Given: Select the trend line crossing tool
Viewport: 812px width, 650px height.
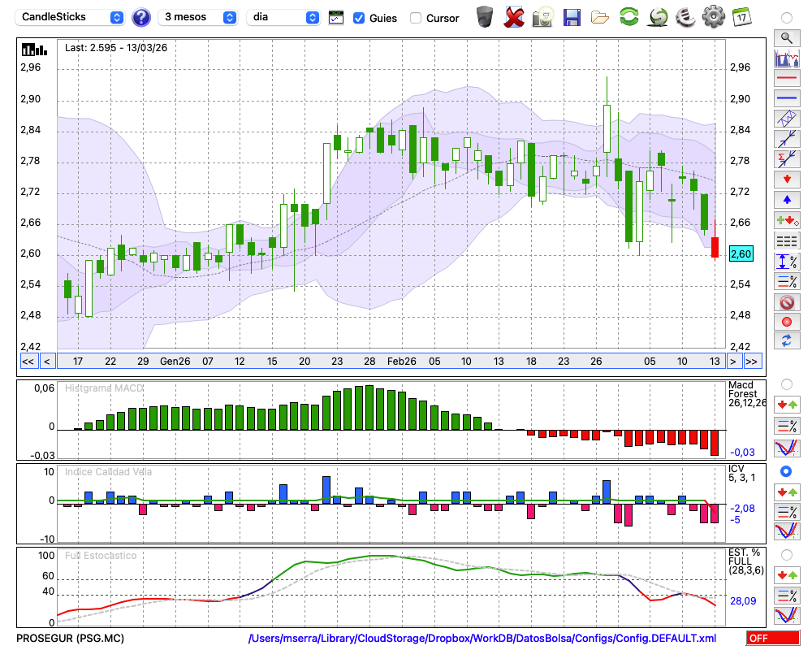Looking at the screenshot, I should pos(787,139).
